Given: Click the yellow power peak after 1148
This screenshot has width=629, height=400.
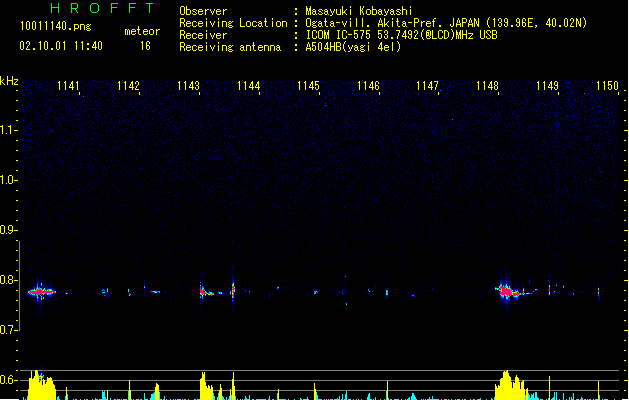Looking at the screenshot, I should 511,386.
